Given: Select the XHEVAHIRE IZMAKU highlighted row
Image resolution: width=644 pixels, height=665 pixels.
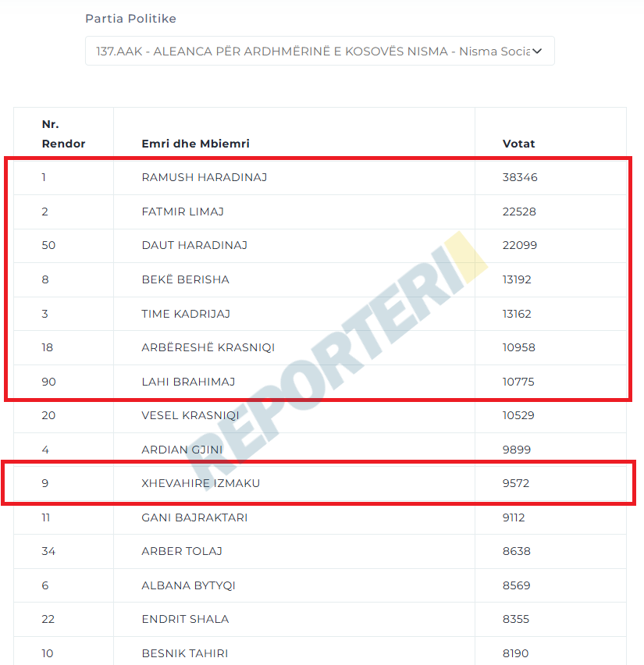Looking at the screenshot, I should (x=320, y=483).
